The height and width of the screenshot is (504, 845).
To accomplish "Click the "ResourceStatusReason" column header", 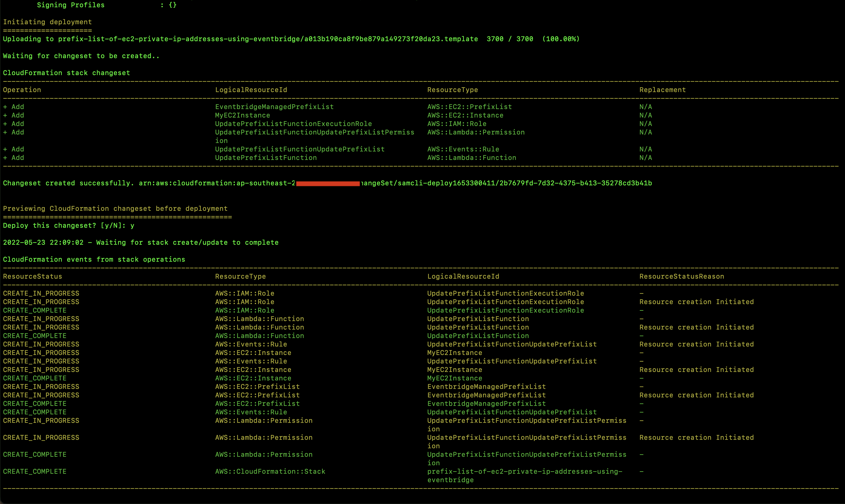I will [x=682, y=277].
